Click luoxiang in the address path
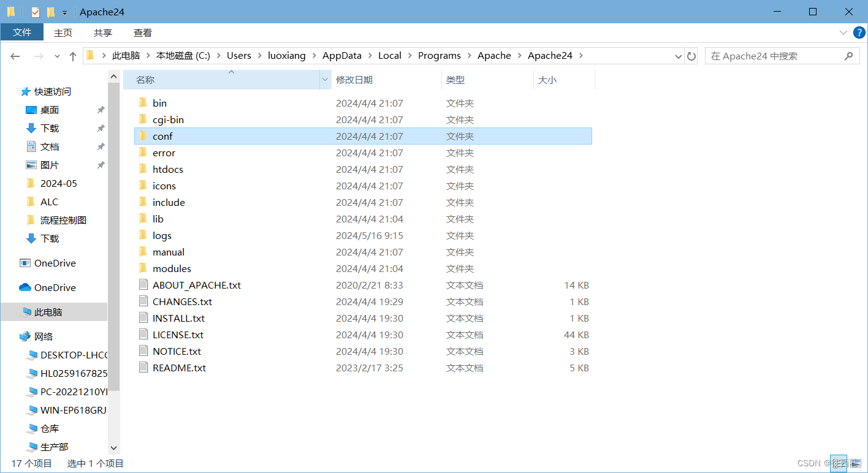 tap(287, 56)
